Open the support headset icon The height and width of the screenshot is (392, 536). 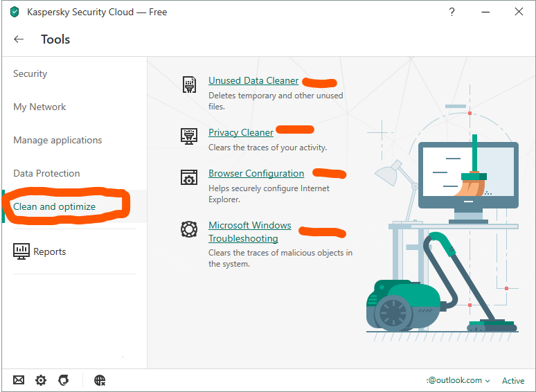tap(63, 380)
